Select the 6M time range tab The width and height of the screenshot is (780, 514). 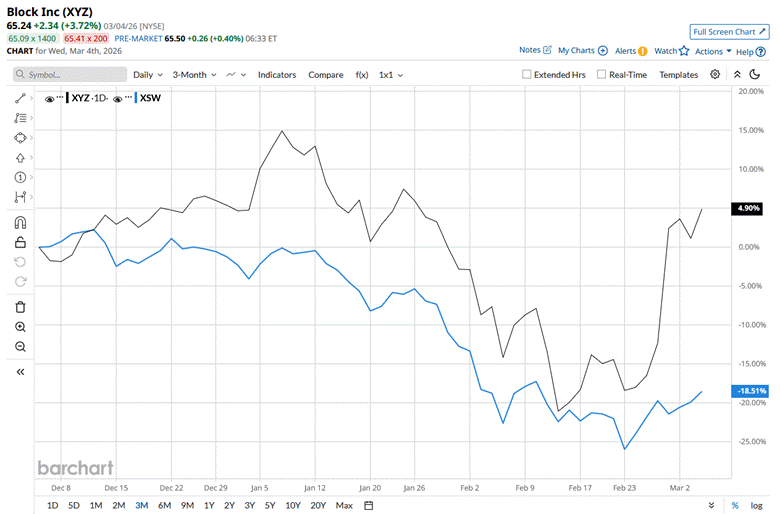[x=164, y=505]
